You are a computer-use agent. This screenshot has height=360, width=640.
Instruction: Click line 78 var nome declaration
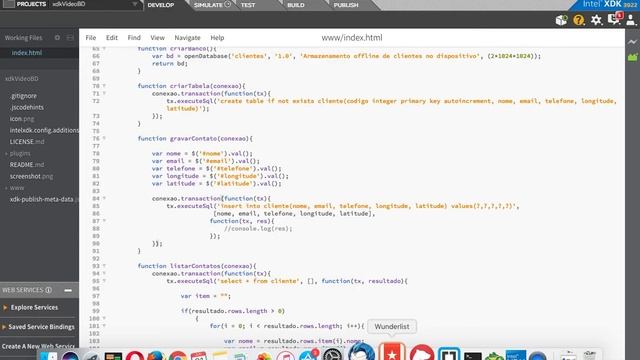(202, 153)
